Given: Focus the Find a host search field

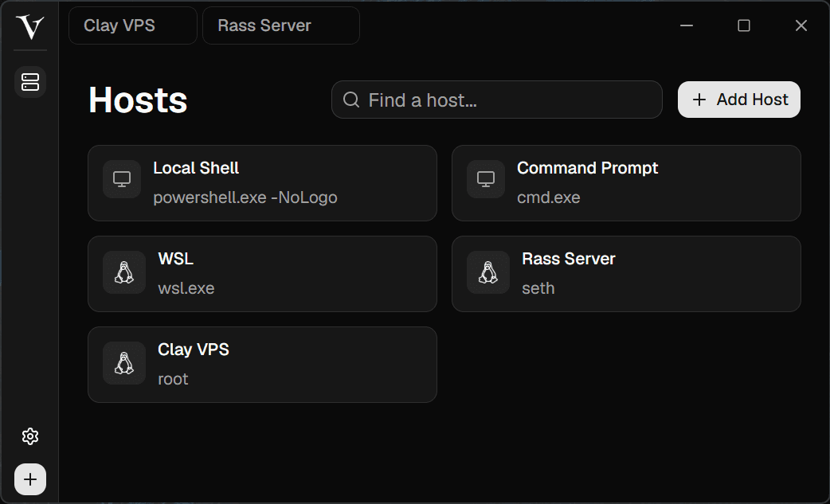Looking at the screenshot, I should pos(496,100).
